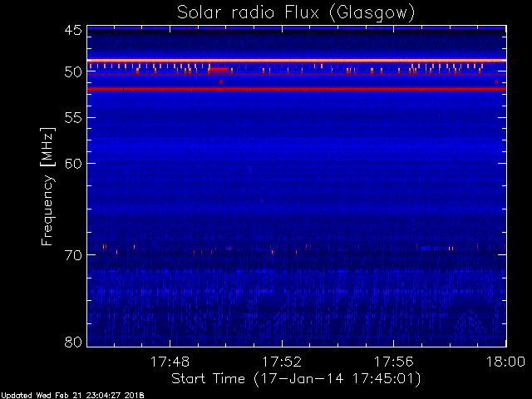Click the '60' frequency tick label

(x=73, y=163)
